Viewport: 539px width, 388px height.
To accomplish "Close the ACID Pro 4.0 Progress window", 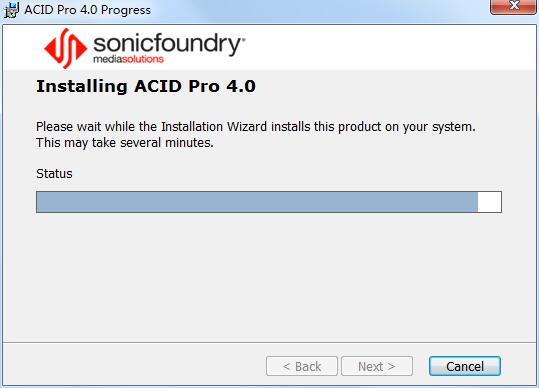I will [514, 6].
